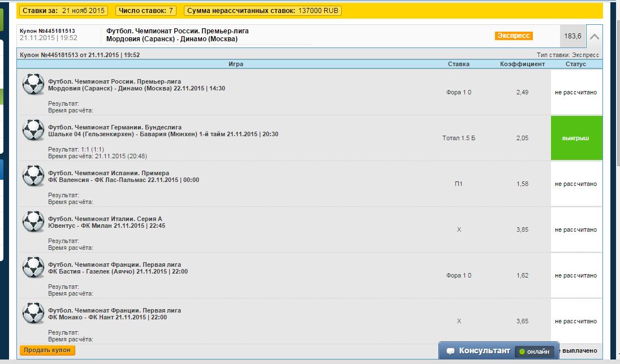Click the Коэффициент column header
Viewport: 620px width, 364px height.
522,64
